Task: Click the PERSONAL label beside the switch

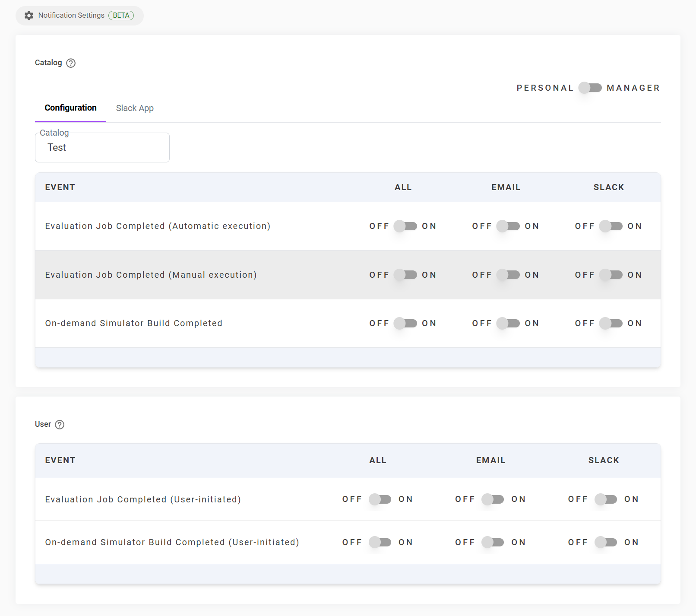Action: pos(545,88)
